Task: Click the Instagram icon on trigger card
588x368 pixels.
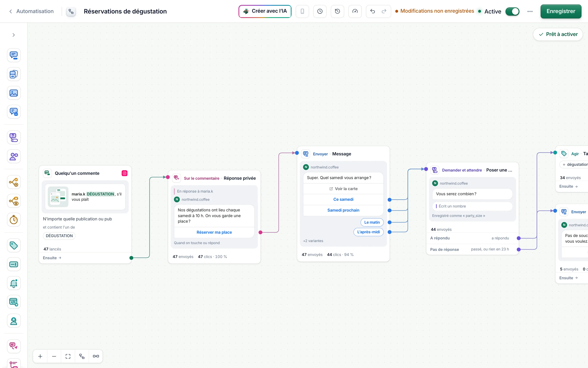Action: (124, 173)
